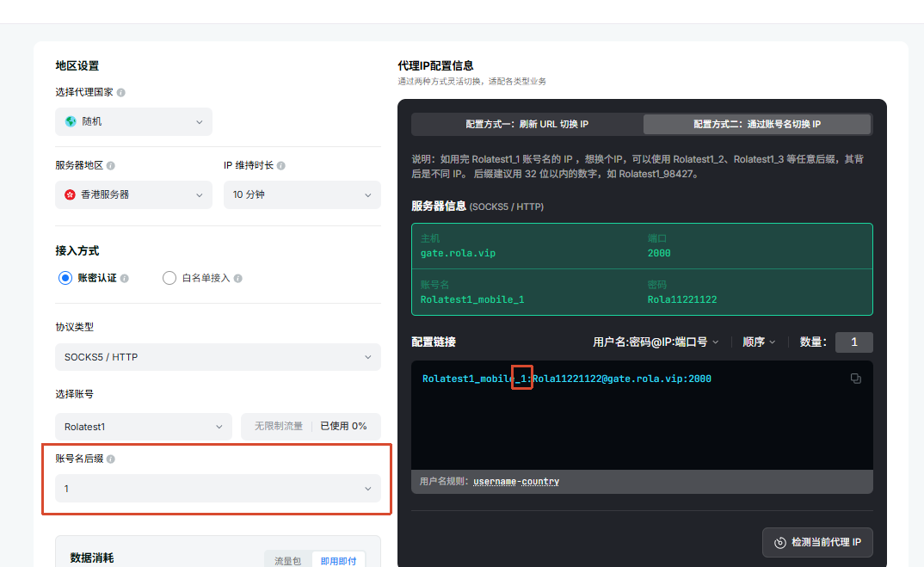The image size is (924, 567).
Task: Click info icon beside 服务器地区
Action: coord(111,165)
